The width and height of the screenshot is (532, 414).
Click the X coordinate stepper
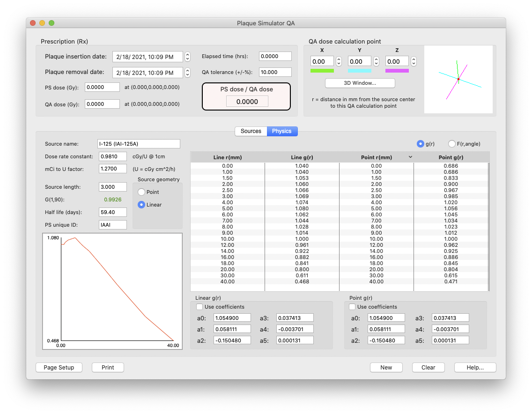click(339, 61)
